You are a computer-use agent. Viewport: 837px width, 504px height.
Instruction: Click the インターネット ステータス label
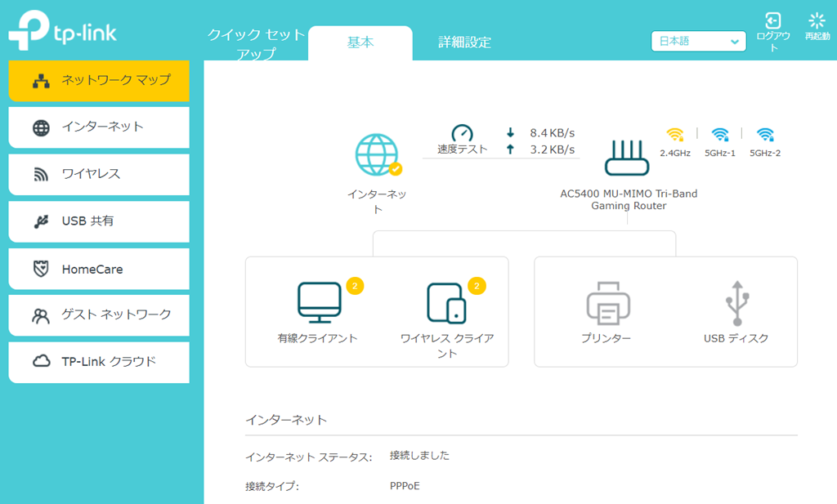coord(308,457)
